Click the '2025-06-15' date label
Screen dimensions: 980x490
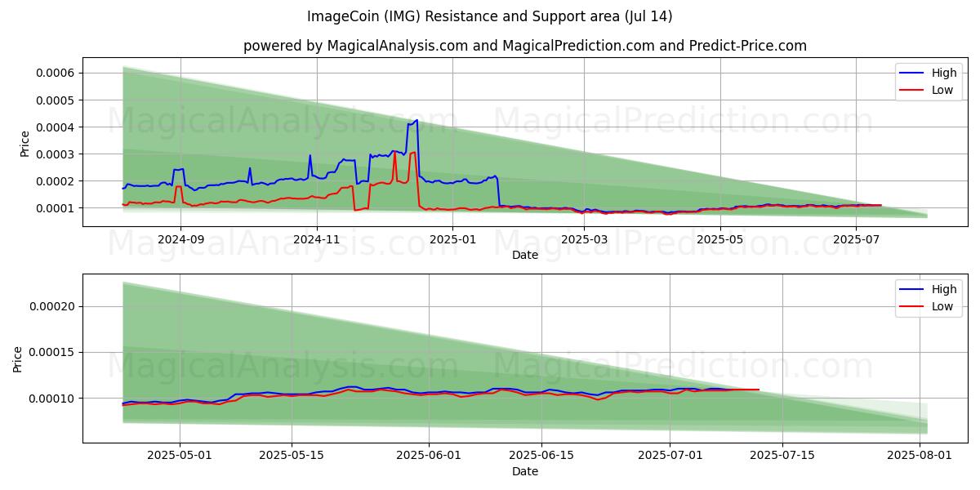pos(541,457)
